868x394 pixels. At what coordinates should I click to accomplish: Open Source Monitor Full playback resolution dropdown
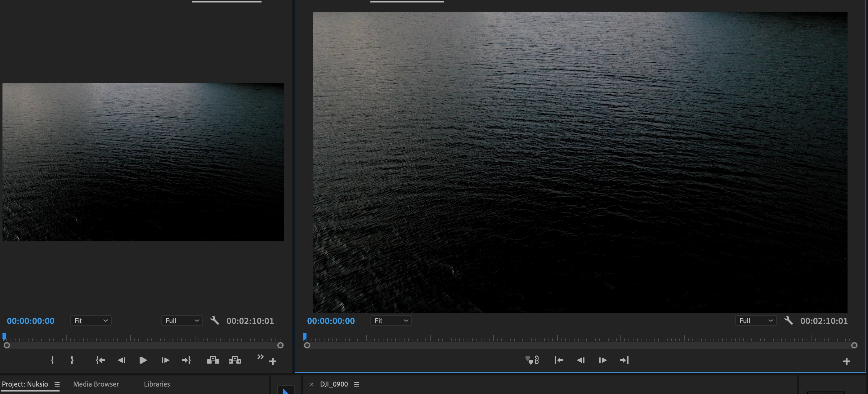click(x=182, y=320)
